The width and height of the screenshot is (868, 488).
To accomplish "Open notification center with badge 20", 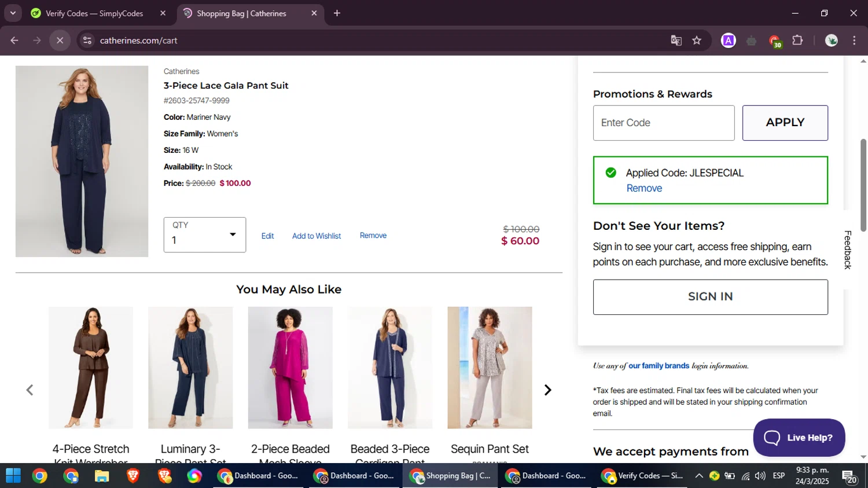I will coord(849,476).
